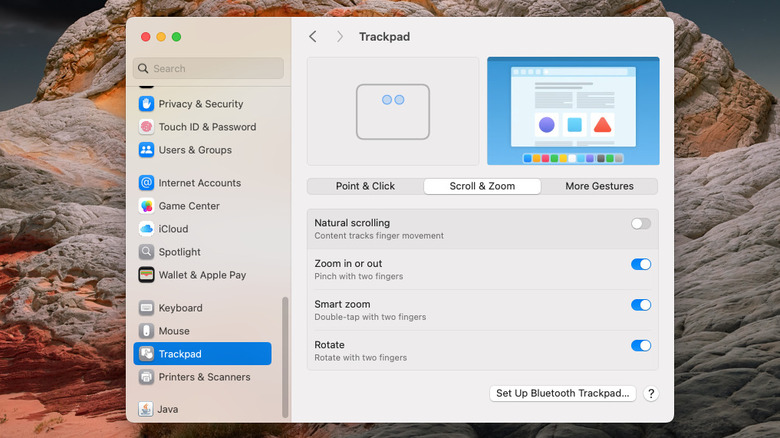This screenshot has width=780, height=438.
Task: Click Set Up Bluetooth Trackpad button
Action: [563, 394]
